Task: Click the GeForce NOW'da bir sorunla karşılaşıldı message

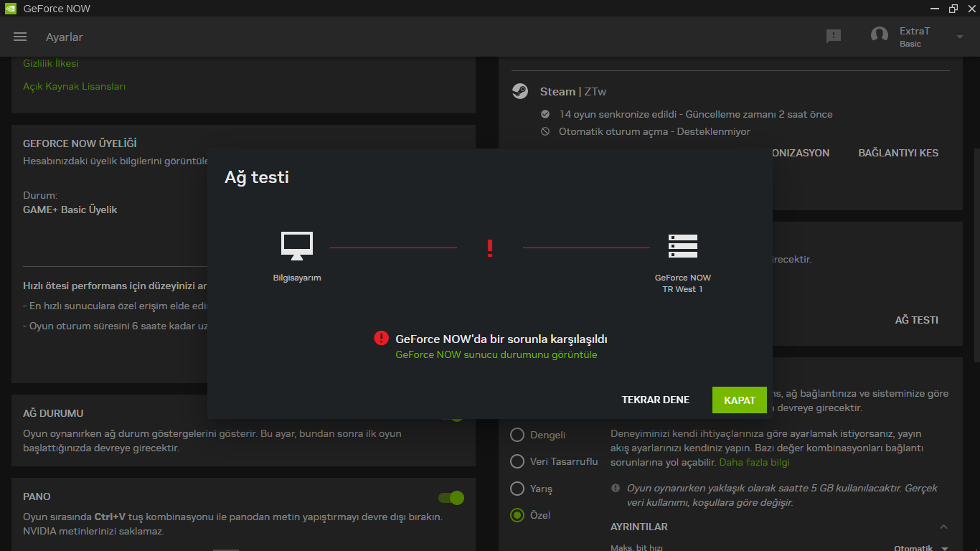Action: pos(501,339)
